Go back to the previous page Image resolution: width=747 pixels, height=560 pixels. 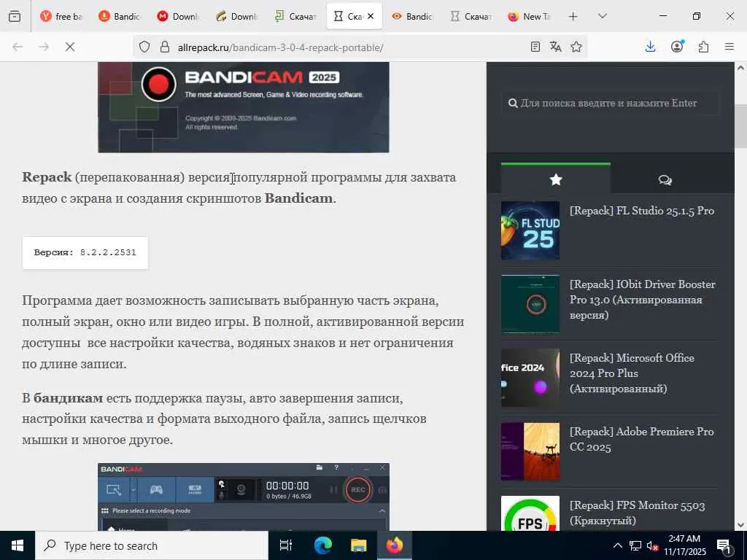(18, 47)
